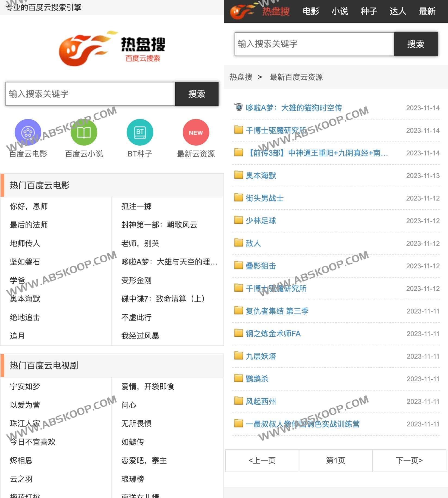Click the purple 百度云电影 movie reel icon
The width and height of the screenshot is (448, 498).
[28, 132]
